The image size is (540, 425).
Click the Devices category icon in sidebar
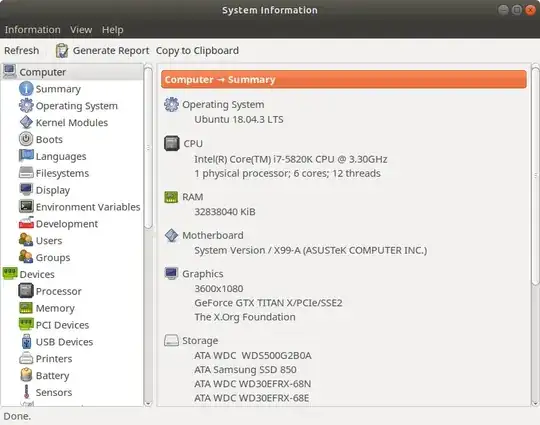tap(10, 274)
